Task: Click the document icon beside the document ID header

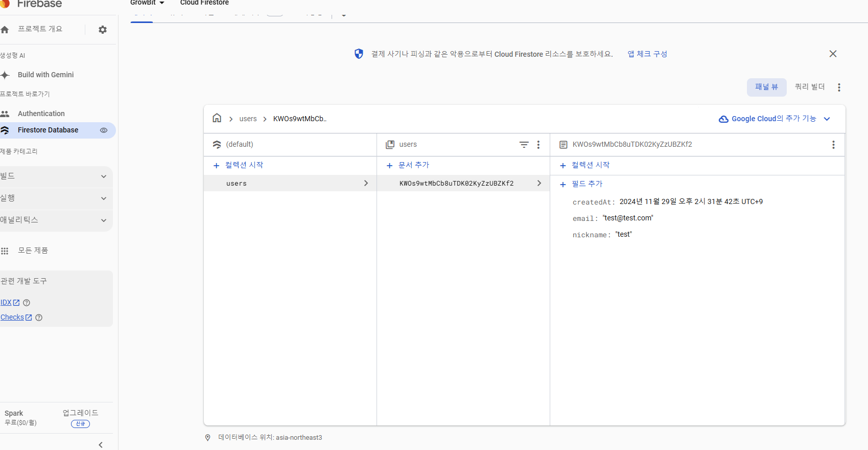Action: (x=563, y=145)
